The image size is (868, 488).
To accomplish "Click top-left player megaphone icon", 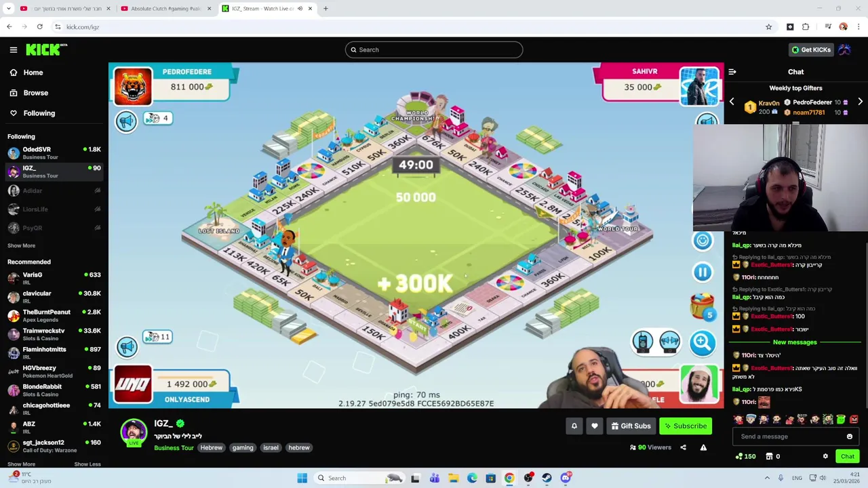I will point(126,121).
